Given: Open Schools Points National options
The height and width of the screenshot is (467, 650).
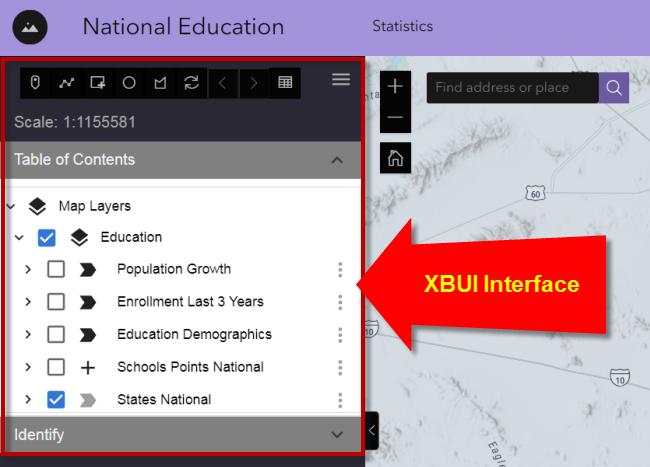Looking at the screenshot, I should pyautogui.click(x=340, y=368).
